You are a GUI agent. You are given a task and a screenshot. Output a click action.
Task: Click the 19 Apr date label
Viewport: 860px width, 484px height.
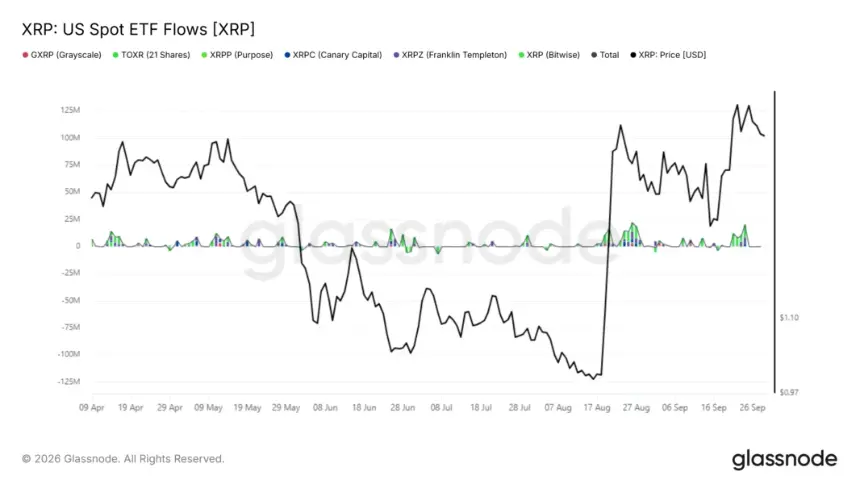131,408
